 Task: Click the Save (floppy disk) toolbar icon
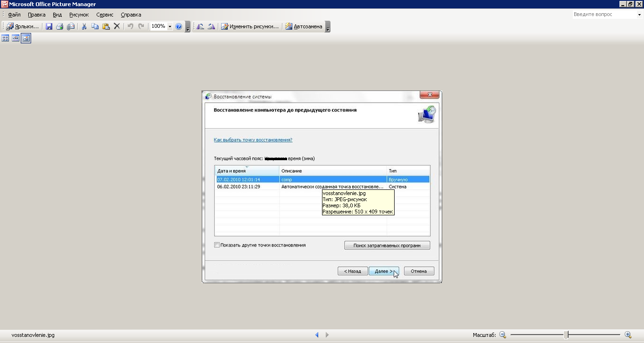pos(49,26)
